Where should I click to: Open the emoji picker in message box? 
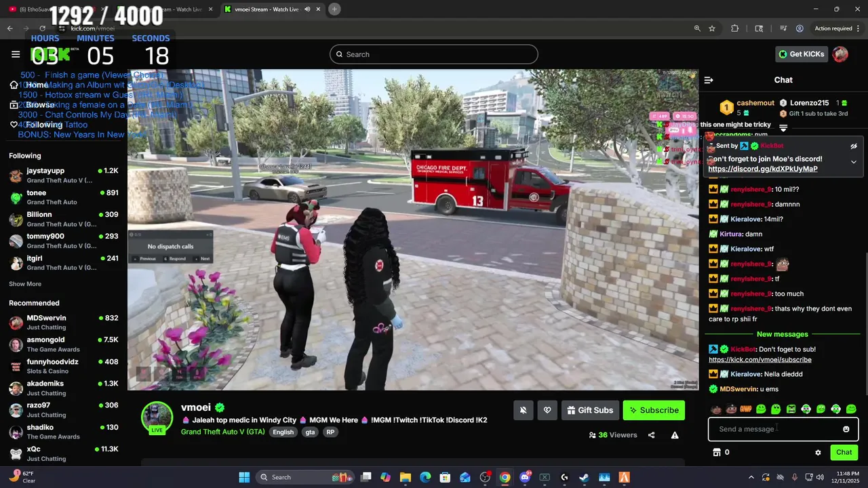coord(846,429)
